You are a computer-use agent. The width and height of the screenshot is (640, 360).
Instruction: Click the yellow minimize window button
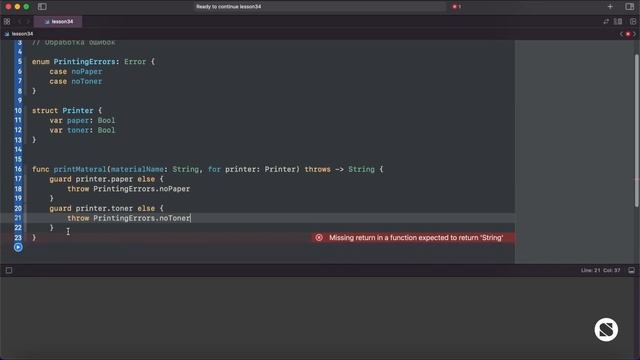click(x=17, y=7)
